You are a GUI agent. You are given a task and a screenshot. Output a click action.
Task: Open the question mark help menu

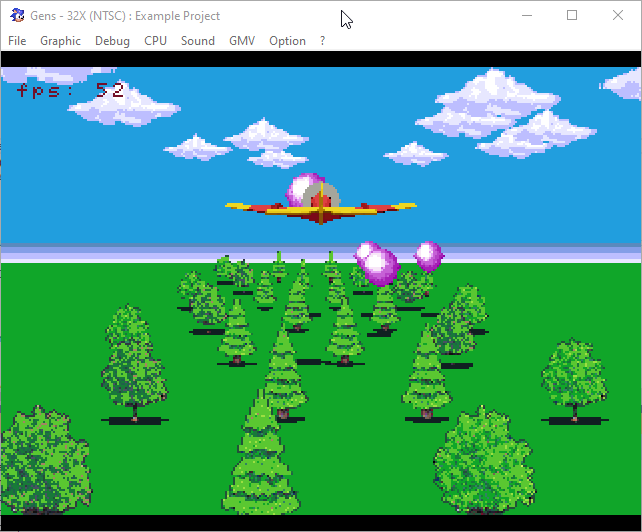click(322, 41)
